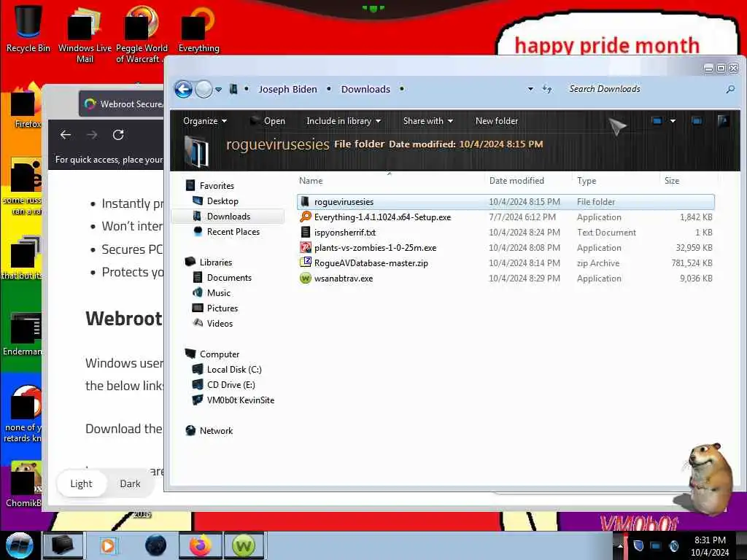This screenshot has height=560, width=747.
Task: Switch Webroot page to Light theme
Action: coord(81,484)
